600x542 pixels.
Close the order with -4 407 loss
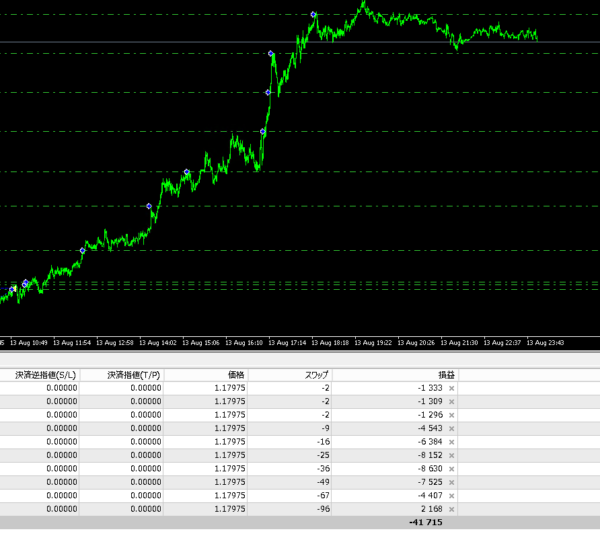coord(452,495)
